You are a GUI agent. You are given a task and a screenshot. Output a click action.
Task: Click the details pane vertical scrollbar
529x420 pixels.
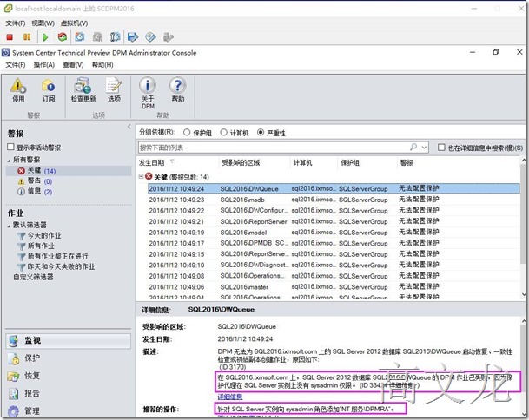[523, 367]
